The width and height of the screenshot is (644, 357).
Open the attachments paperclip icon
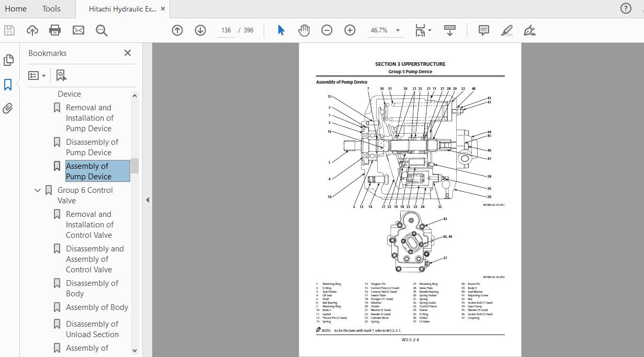tap(8, 109)
